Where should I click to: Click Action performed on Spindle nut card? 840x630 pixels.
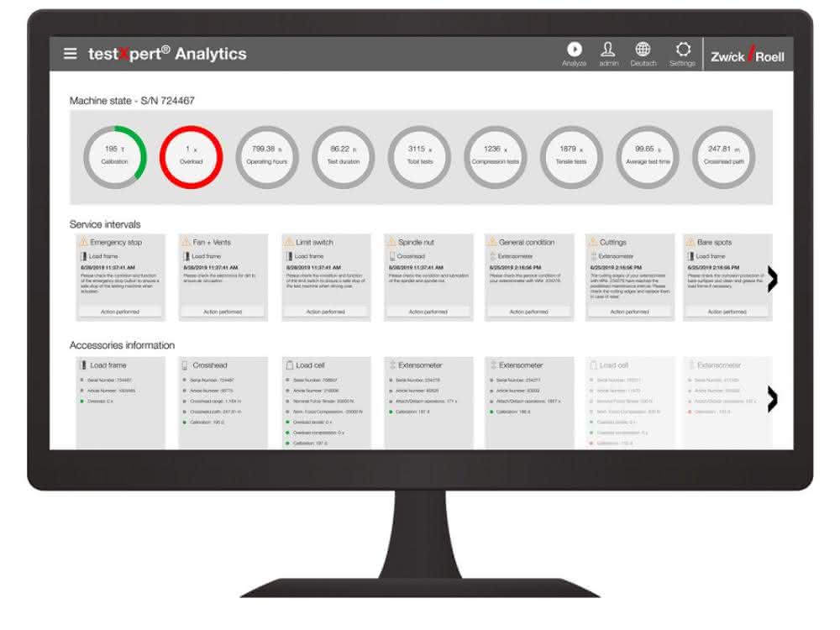pos(428,312)
